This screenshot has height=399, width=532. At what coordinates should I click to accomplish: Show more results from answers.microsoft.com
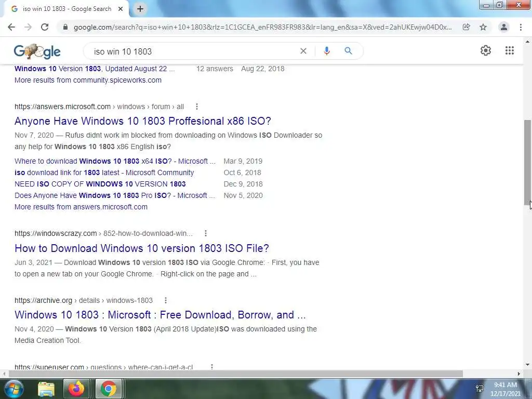pos(81,207)
